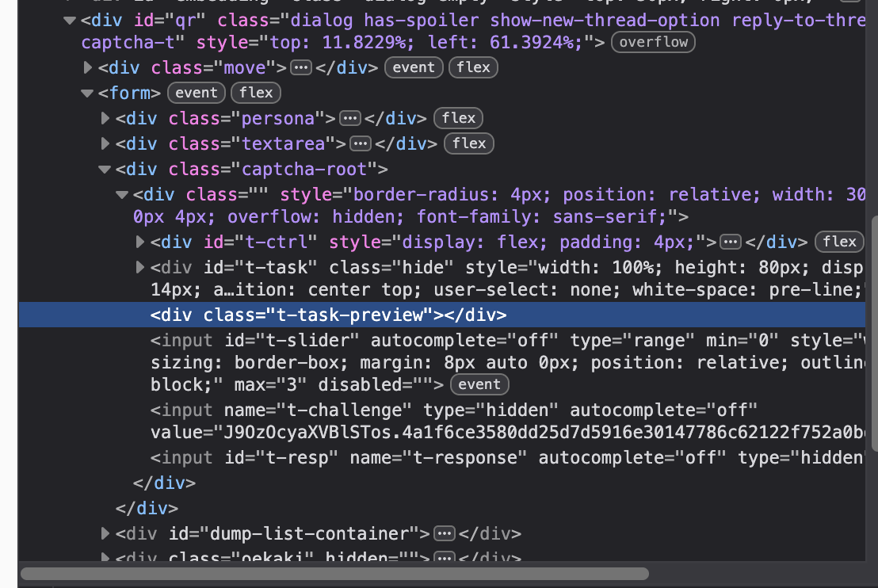Click the horizontal scrollbar thumb at bottom
The image size is (878, 588).
(335, 574)
